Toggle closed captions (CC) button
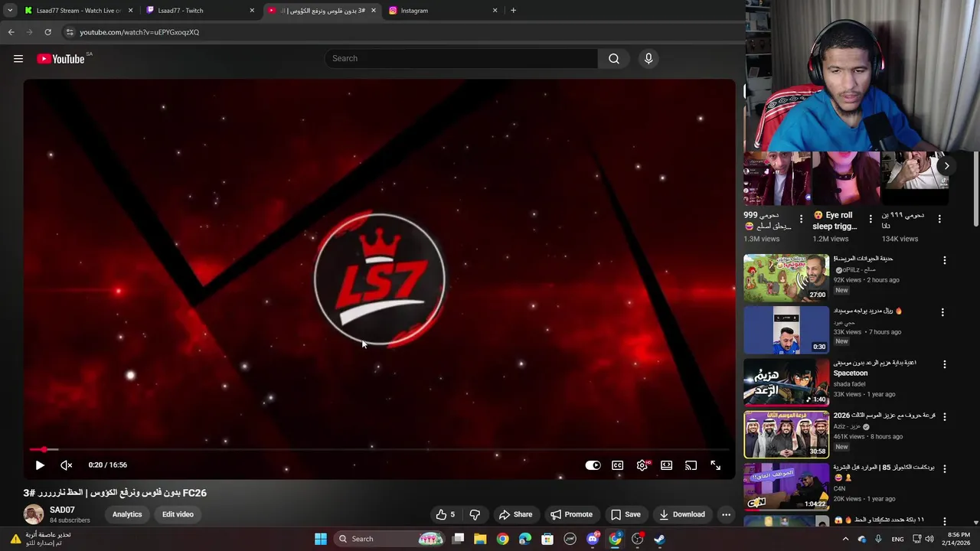The image size is (980, 551). (618, 465)
